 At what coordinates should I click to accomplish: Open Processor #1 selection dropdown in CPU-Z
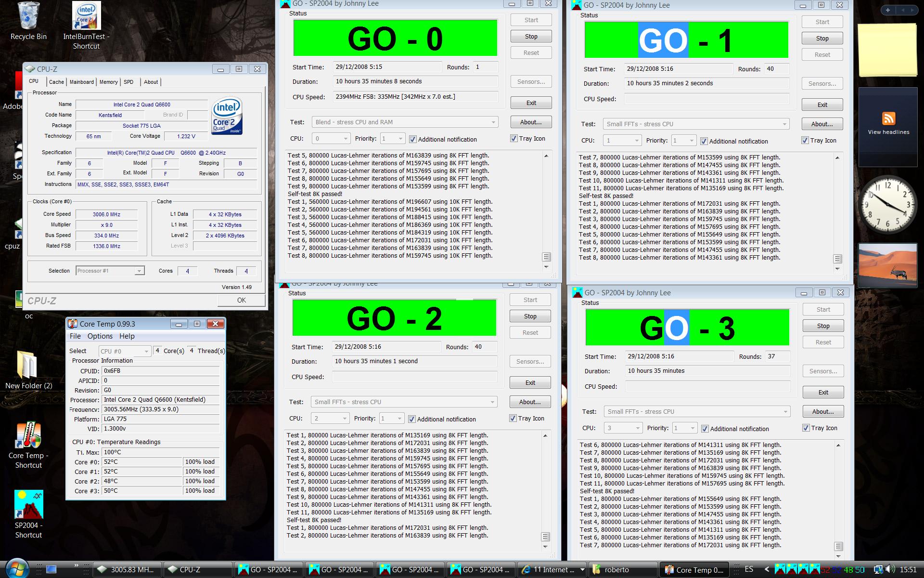point(110,271)
